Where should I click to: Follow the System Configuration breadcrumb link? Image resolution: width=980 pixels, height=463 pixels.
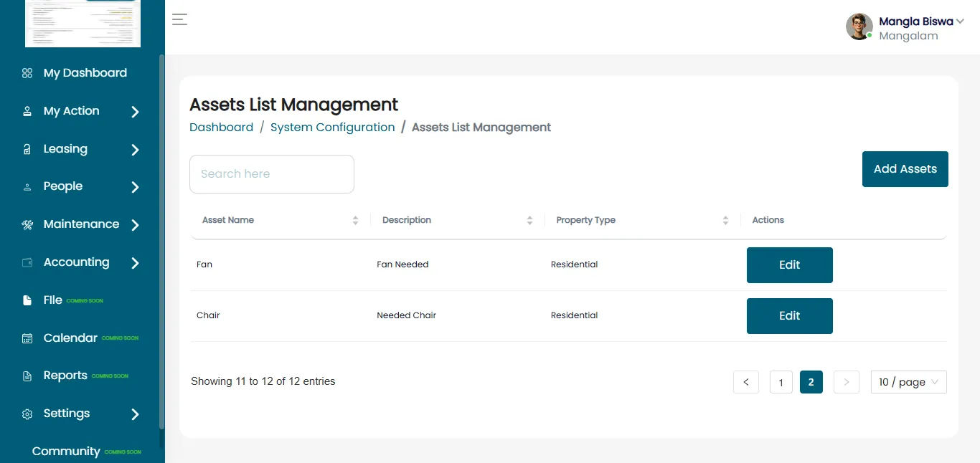(x=333, y=128)
